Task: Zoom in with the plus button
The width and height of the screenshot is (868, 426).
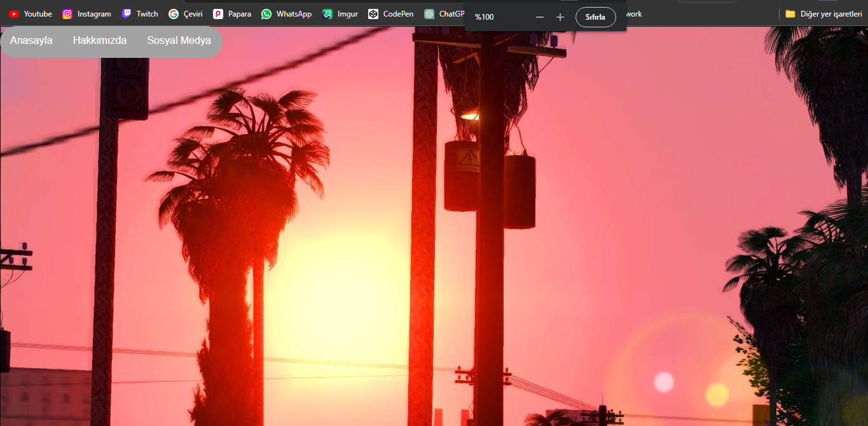Action: coord(560,17)
